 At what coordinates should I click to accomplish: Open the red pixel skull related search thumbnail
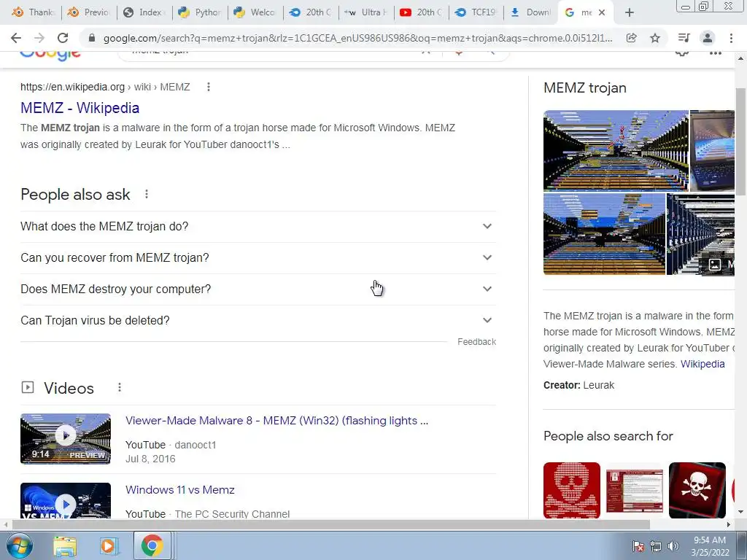point(572,490)
